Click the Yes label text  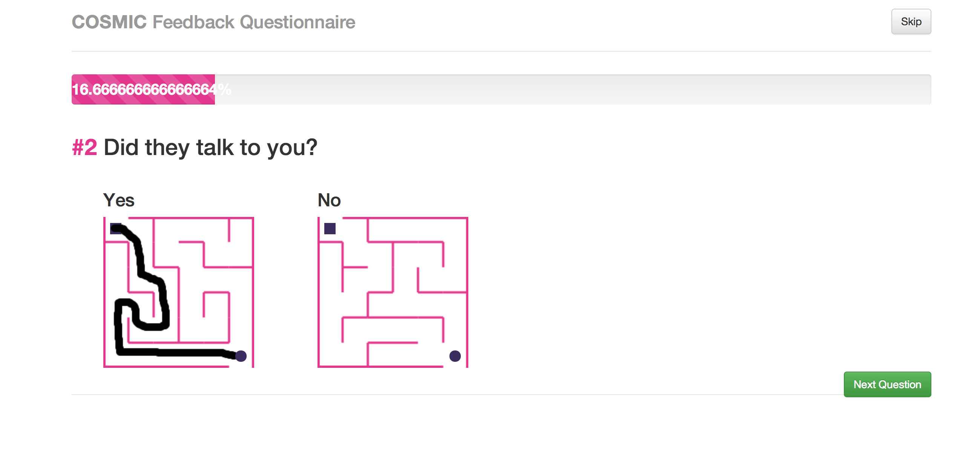point(119,200)
